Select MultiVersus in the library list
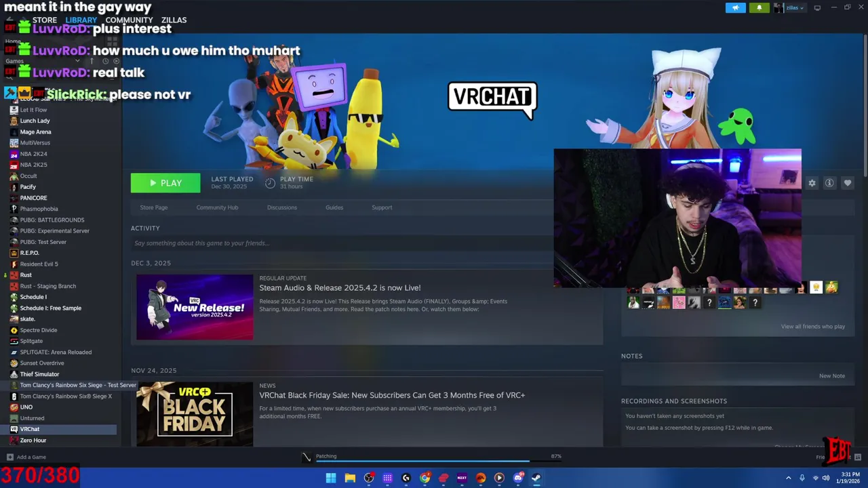 35,143
